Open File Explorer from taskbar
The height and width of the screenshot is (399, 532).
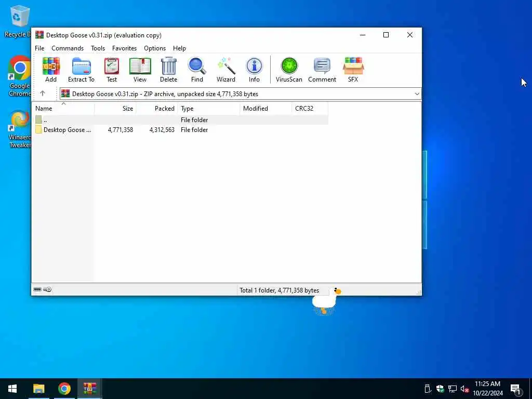tap(38, 389)
